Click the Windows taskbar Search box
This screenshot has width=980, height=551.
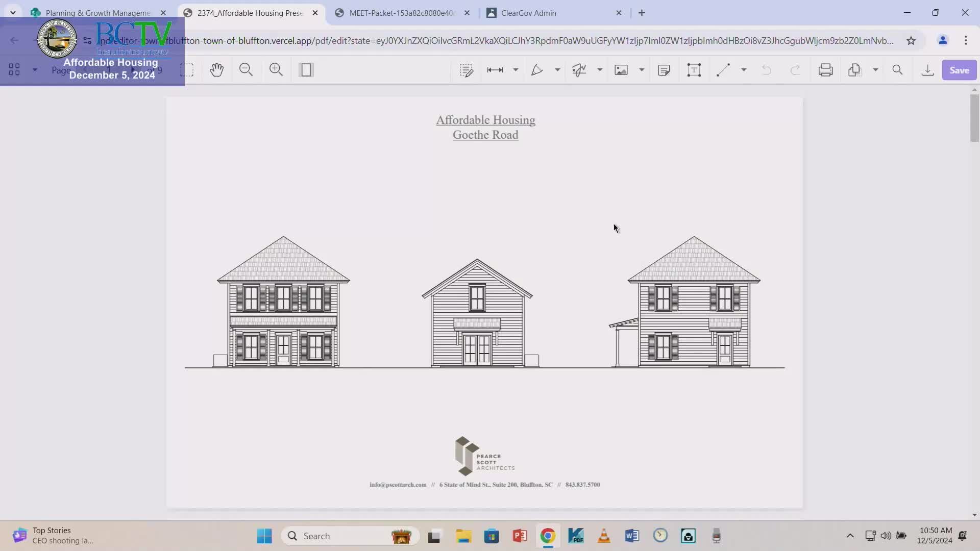[350, 536]
